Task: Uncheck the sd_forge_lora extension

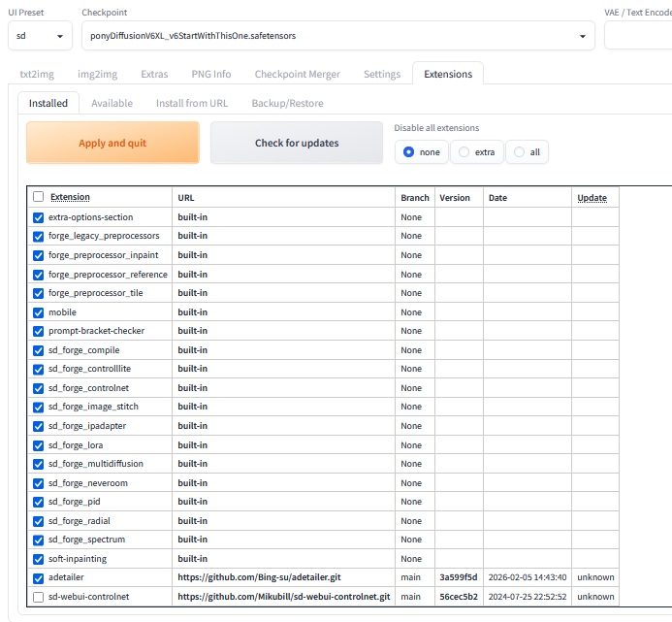Action: tap(38, 445)
